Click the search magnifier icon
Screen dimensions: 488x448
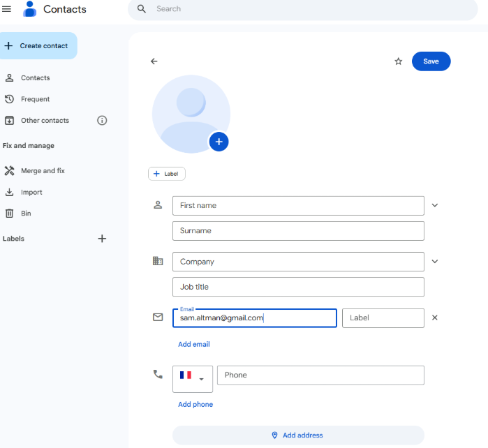pyautogui.click(x=142, y=8)
